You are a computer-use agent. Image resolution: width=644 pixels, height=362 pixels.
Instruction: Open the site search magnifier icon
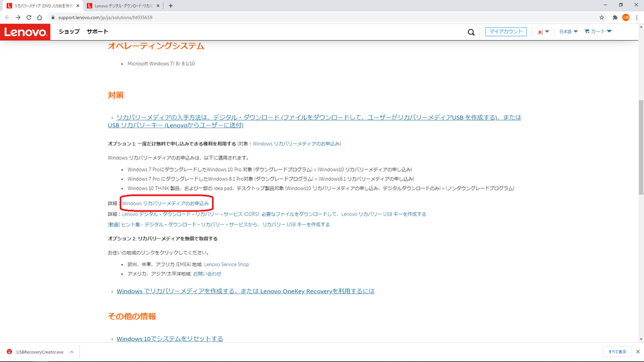point(471,32)
